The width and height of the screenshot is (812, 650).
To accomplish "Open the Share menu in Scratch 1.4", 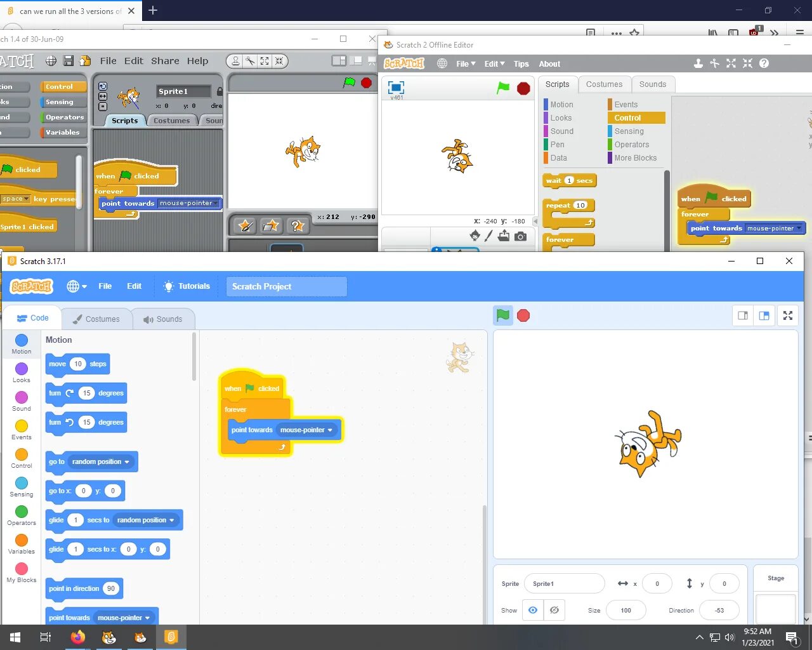I will 165,61.
